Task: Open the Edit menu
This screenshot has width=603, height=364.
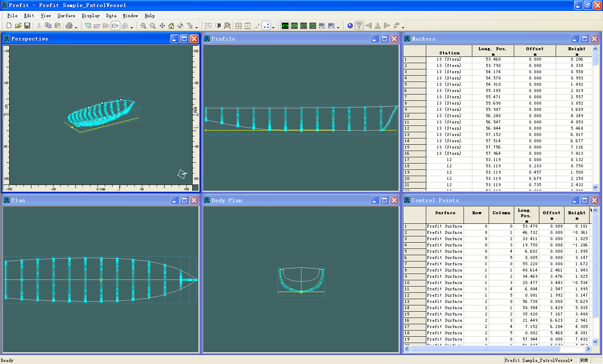Action: point(29,15)
